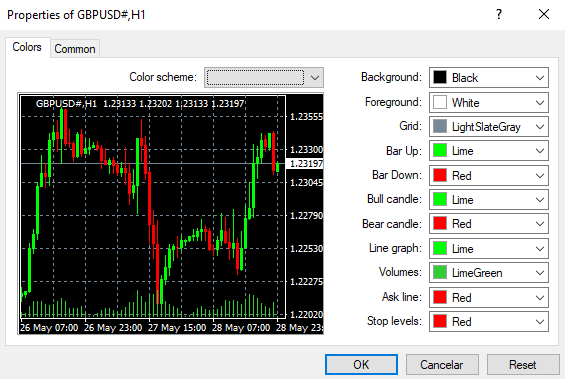Screen dimensions: 565x379
Task: Click the Volumes LimeGreen color swatch
Action: (440, 273)
